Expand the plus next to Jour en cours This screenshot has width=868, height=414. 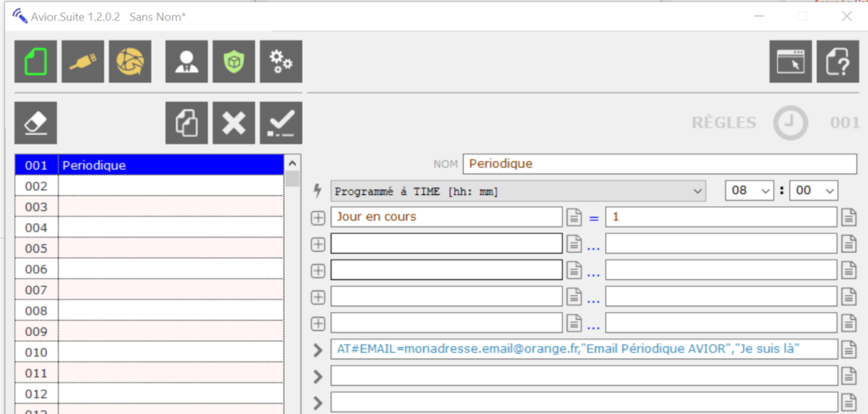(x=319, y=218)
